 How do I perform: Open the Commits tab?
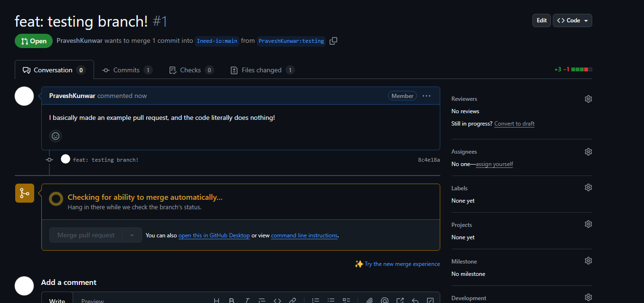pos(127,70)
